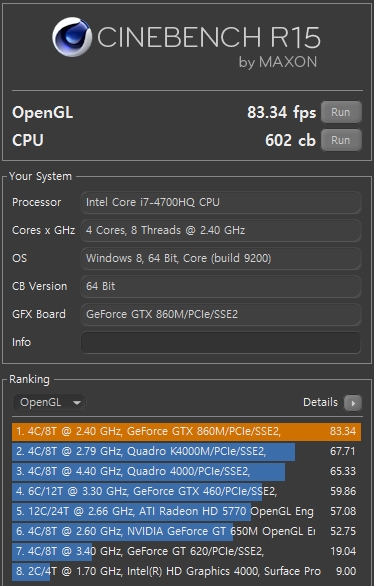Click the OS field showing Windows 8
374x586 pixels.
221,258
